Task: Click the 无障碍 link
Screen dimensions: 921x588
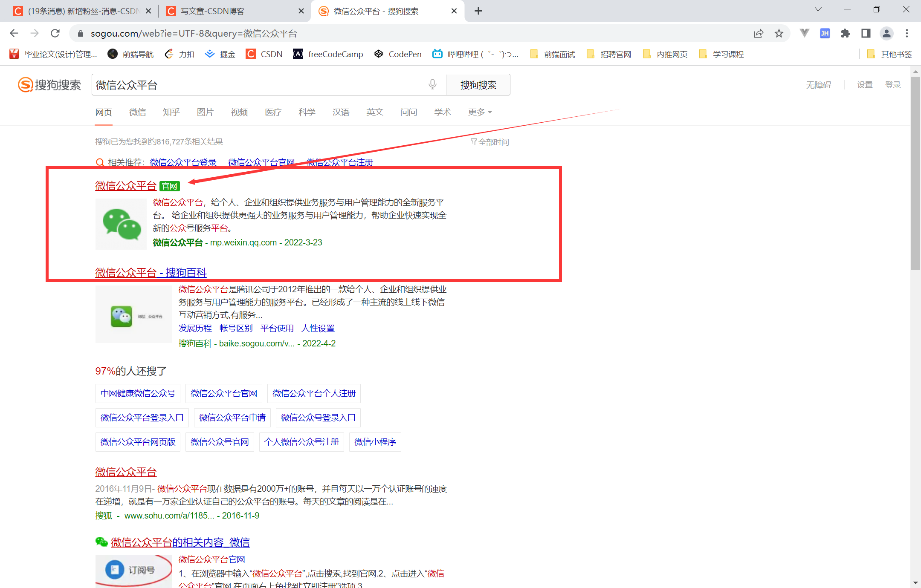Action: click(x=819, y=85)
